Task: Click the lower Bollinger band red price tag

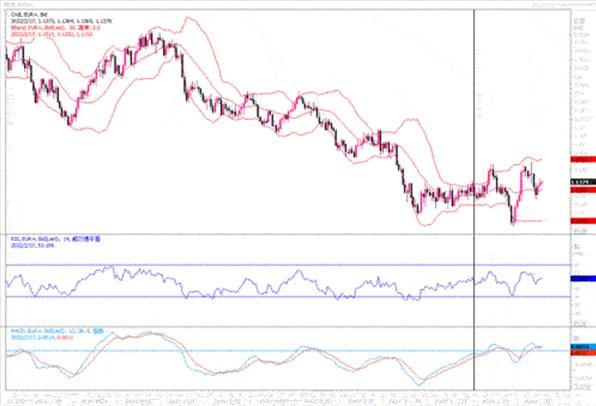Action: click(583, 221)
